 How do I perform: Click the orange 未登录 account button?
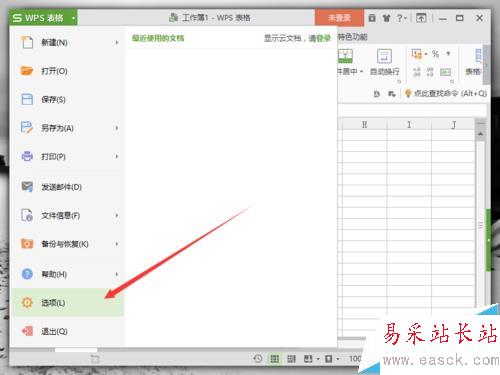[339, 18]
